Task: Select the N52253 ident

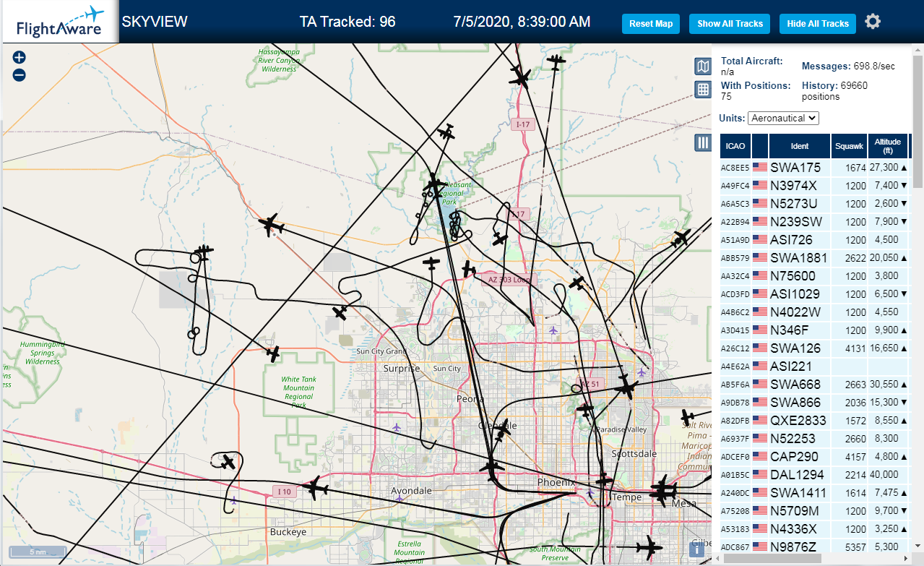Action: 793,438
